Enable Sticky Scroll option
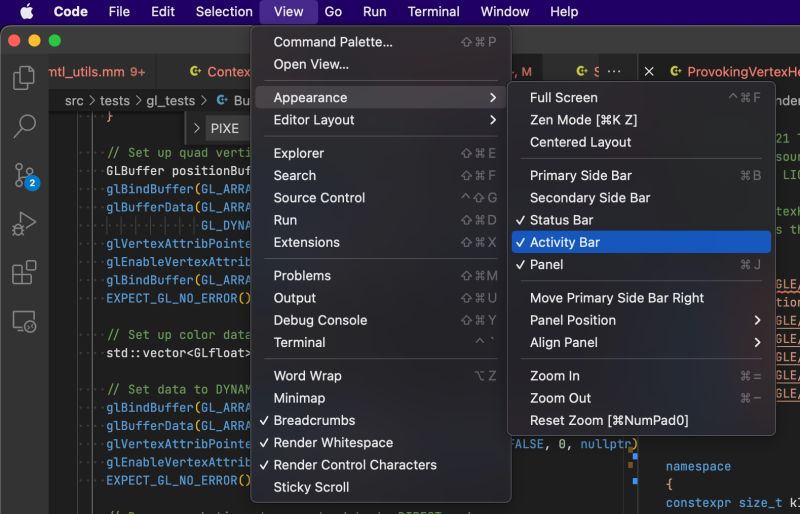The image size is (800, 514). [x=380, y=487]
